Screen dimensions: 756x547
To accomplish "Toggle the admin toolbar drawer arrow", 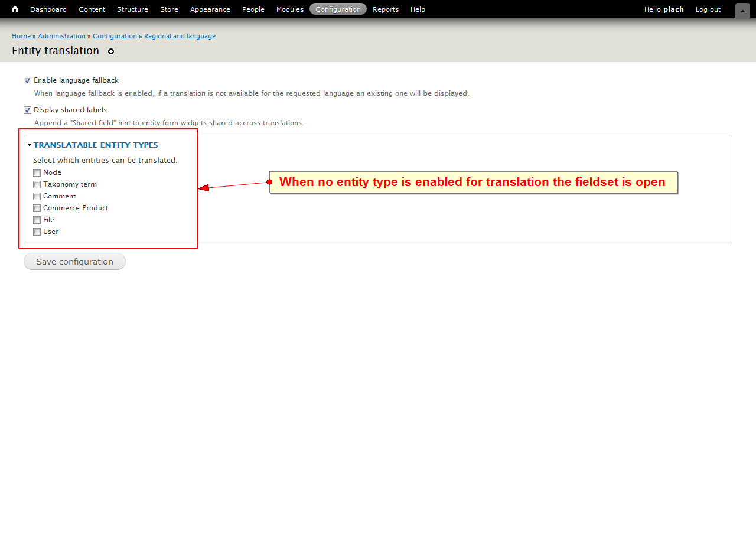I will click(742, 10).
